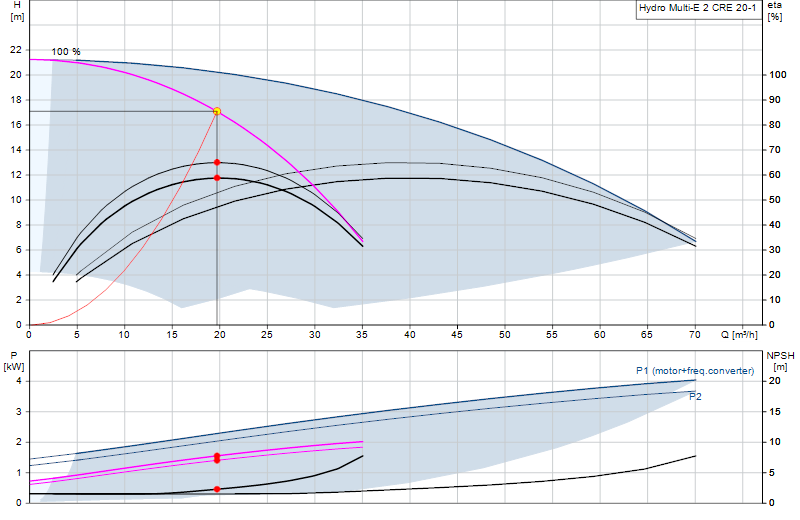800x520 pixels.
Task: Click the P [kW] axis title
Action: [x=14, y=361]
